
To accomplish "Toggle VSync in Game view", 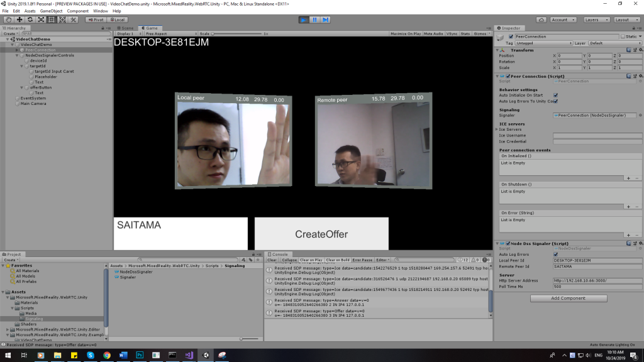I will click(x=452, y=34).
